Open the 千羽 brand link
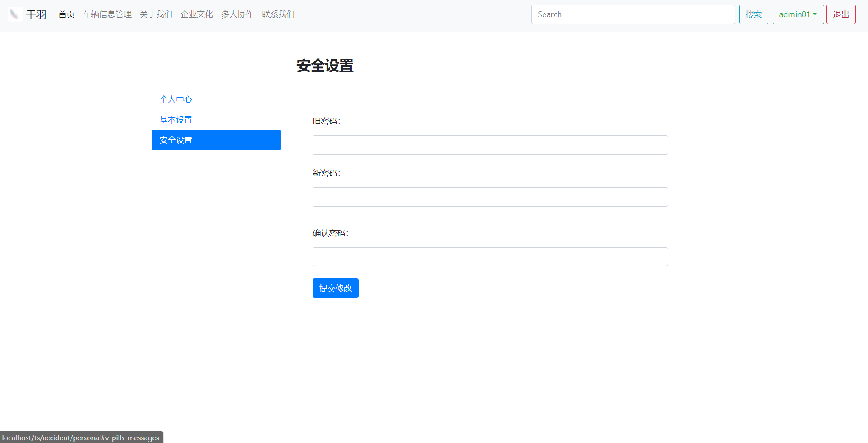The image size is (868, 443). point(27,14)
